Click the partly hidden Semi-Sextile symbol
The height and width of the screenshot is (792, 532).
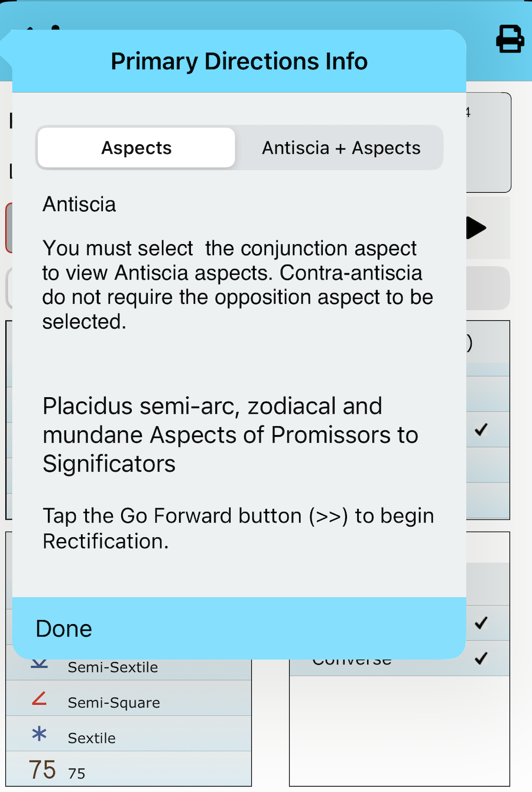point(40,664)
